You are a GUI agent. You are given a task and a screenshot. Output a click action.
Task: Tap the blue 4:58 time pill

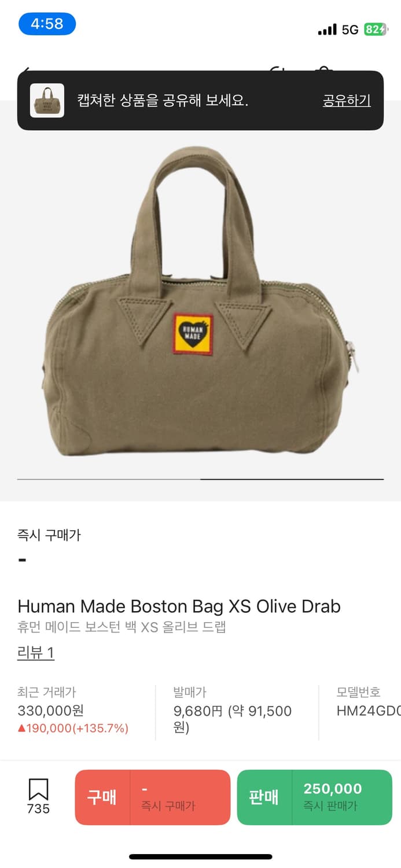click(x=47, y=24)
